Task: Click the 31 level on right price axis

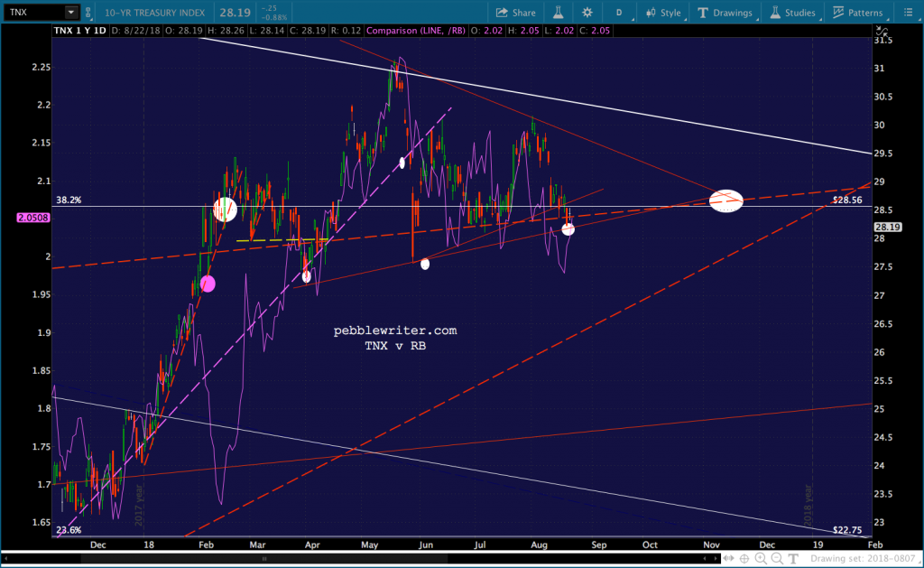Action: coord(879,69)
